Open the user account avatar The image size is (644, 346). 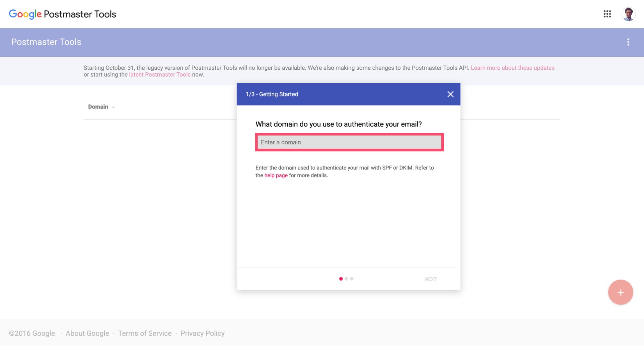[x=628, y=14]
